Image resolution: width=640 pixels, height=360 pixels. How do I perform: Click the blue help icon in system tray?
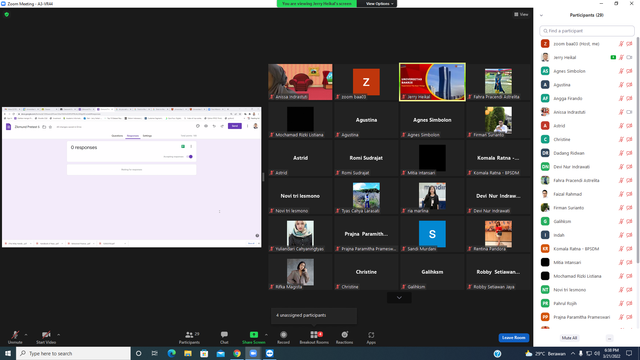(x=497, y=353)
